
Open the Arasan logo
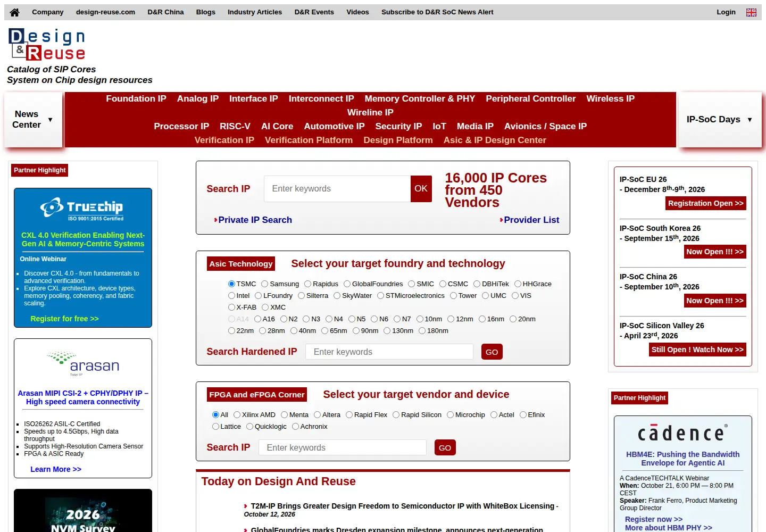[83, 363]
